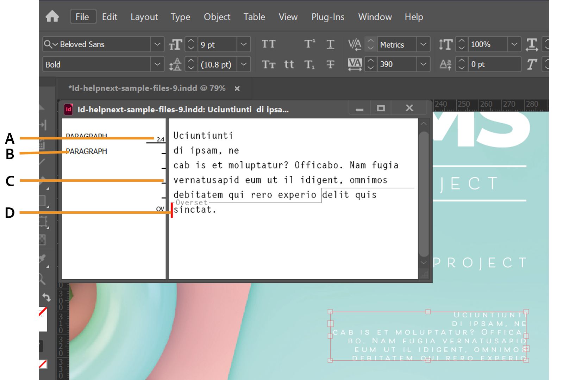Open the File menu
Viewport: 588px width, 380px height.
(x=82, y=17)
